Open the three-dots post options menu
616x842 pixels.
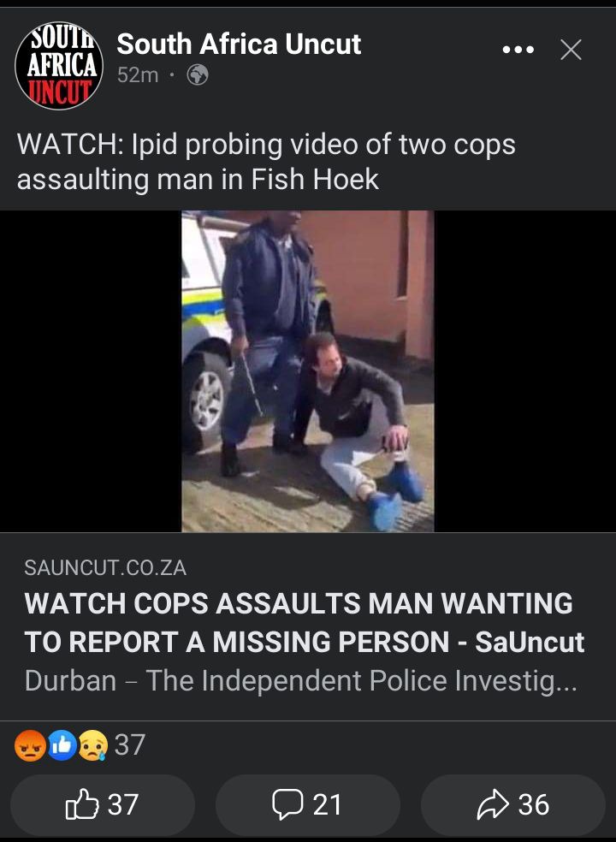pos(518,50)
